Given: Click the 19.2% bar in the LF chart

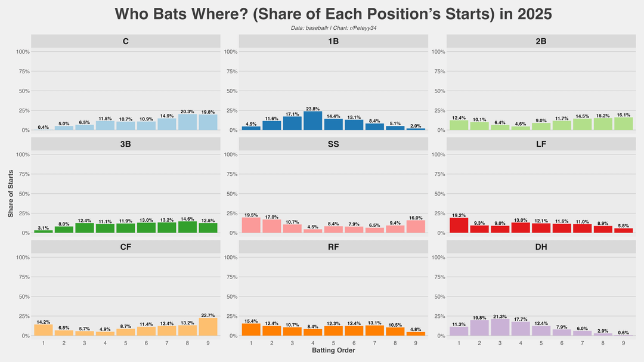Looking at the screenshot, I should click(x=459, y=225).
